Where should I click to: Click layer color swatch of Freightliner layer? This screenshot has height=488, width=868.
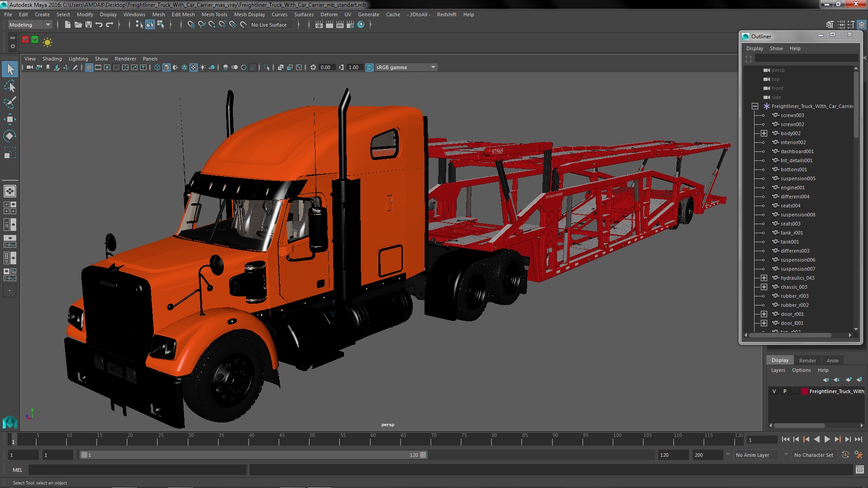805,391
